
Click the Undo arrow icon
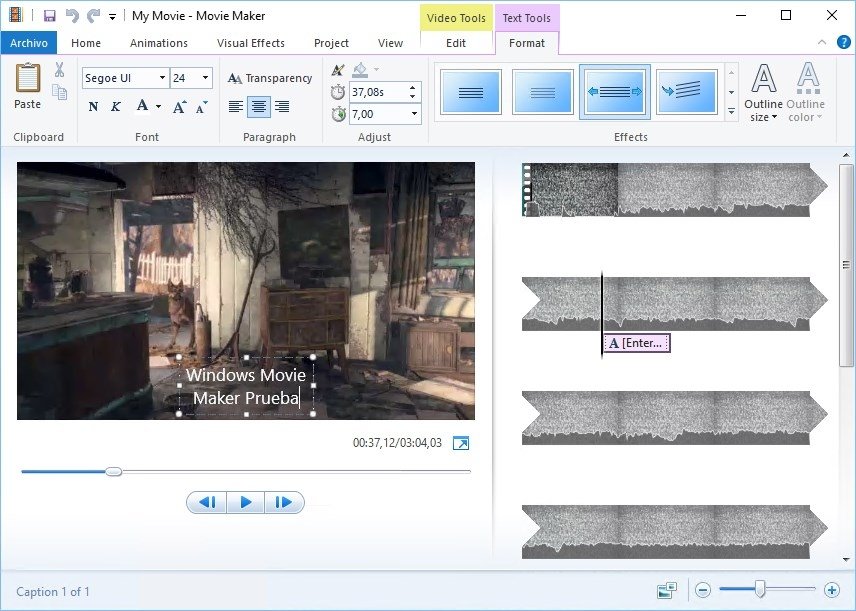[72, 16]
